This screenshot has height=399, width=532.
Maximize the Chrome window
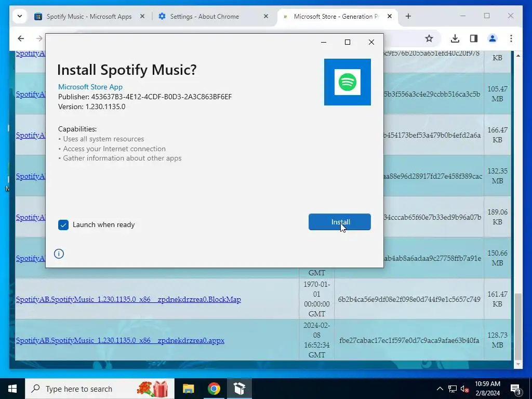(486, 16)
